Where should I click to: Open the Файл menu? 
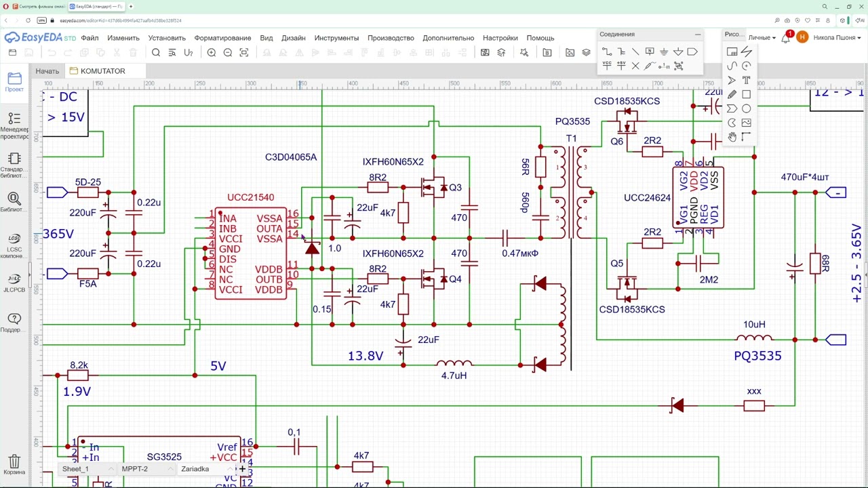90,38
